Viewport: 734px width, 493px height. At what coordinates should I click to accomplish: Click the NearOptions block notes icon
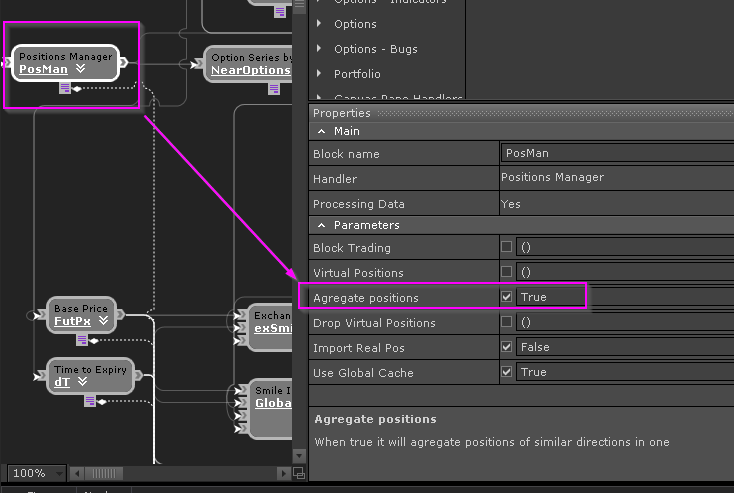[274, 88]
